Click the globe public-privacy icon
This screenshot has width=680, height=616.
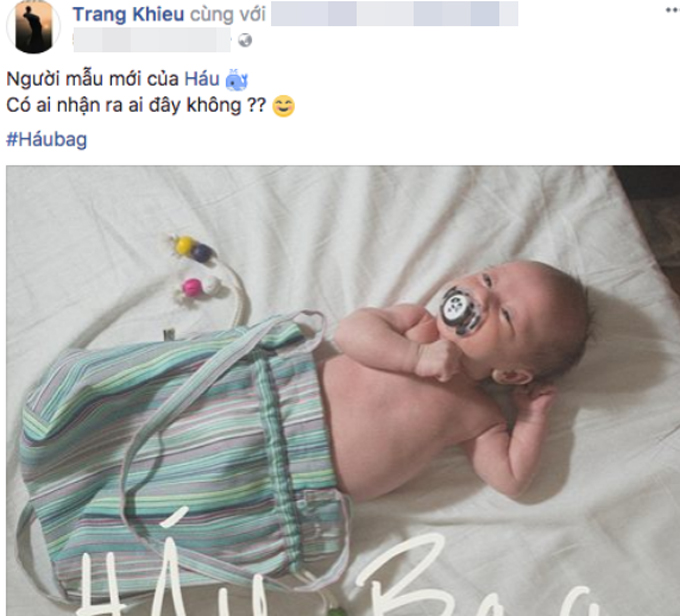click(245, 40)
